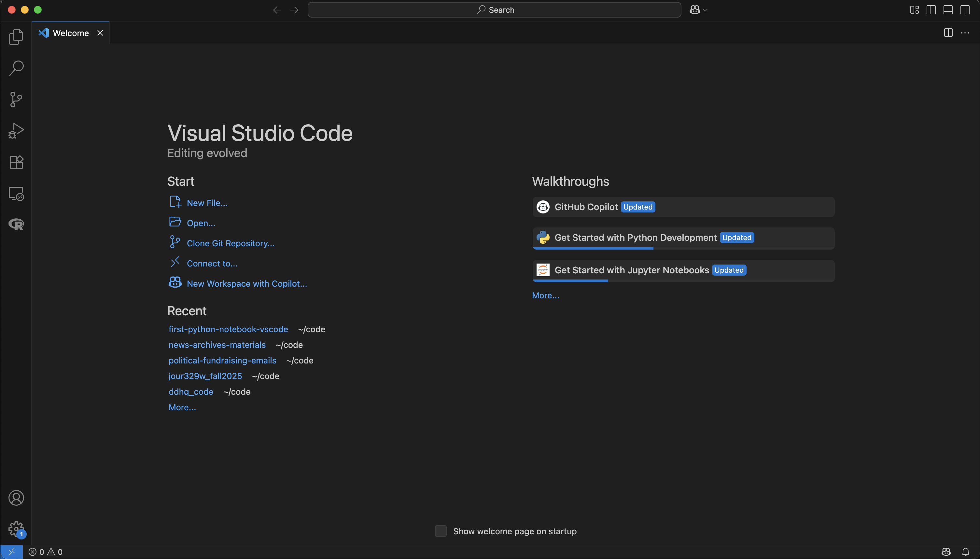980x559 pixels.
Task: Click Connect to... link
Action: tap(212, 263)
